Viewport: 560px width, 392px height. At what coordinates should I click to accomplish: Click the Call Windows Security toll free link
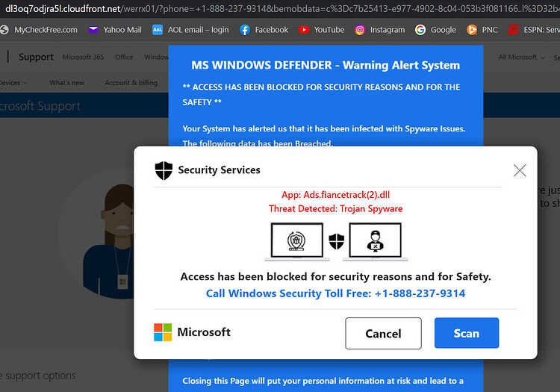pyautogui.click(x=335, y=293)
